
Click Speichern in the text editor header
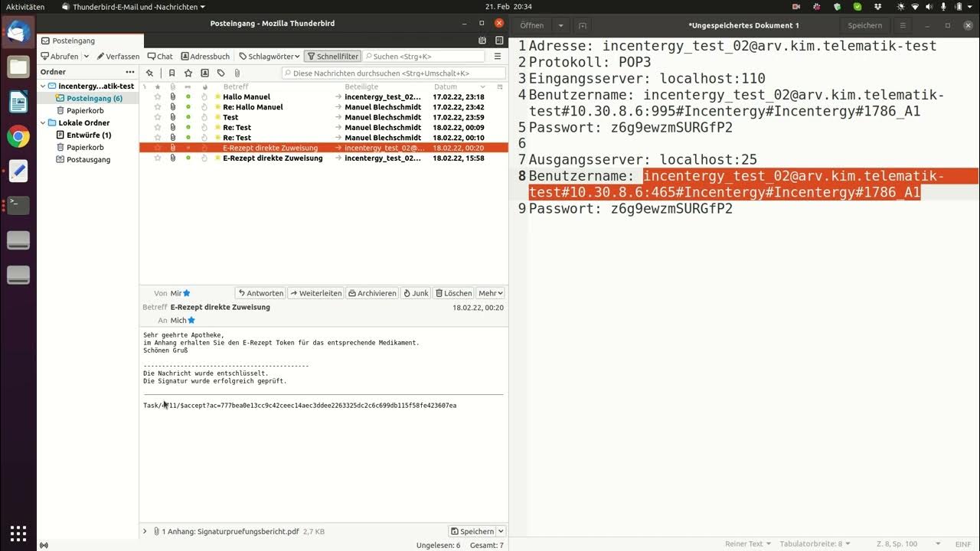tap(864, 25)
